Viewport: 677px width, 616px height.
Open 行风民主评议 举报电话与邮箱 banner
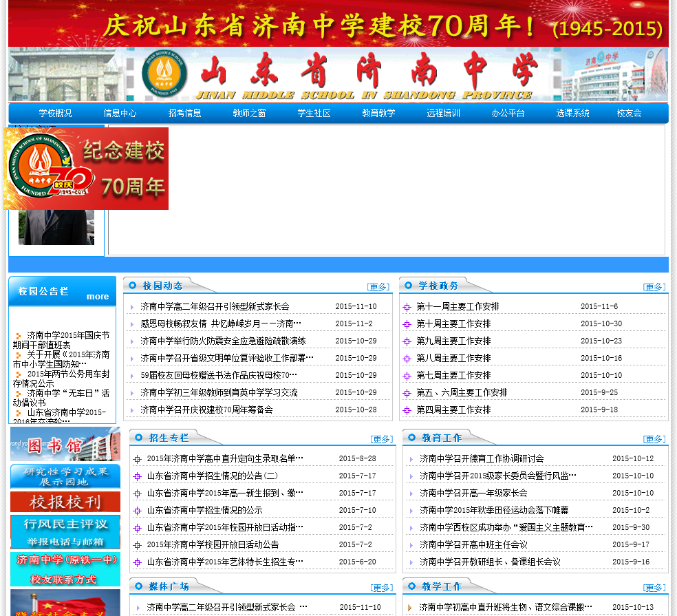coord(65,532)
